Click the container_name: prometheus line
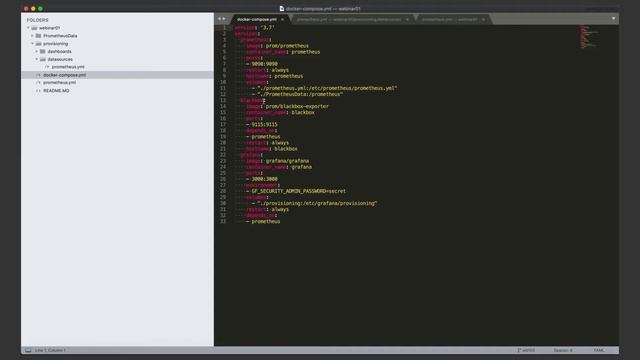Image resolution: width=640 pixels, height=360 pixels. (283, 52)
